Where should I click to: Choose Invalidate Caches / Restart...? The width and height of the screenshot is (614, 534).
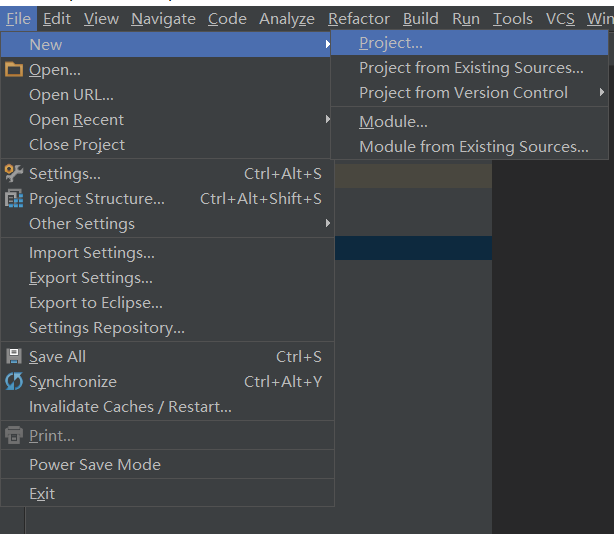pyautogui.click(x=168, y=407)
